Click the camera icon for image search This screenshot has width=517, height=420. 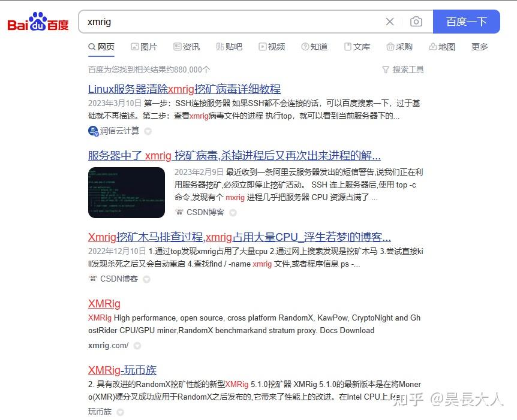[416, 22]
